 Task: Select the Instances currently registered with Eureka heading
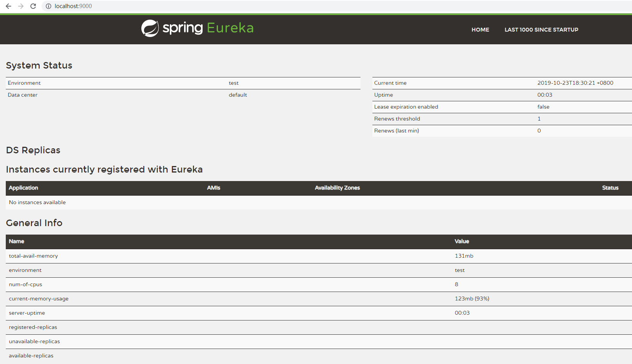click(104, 169)
